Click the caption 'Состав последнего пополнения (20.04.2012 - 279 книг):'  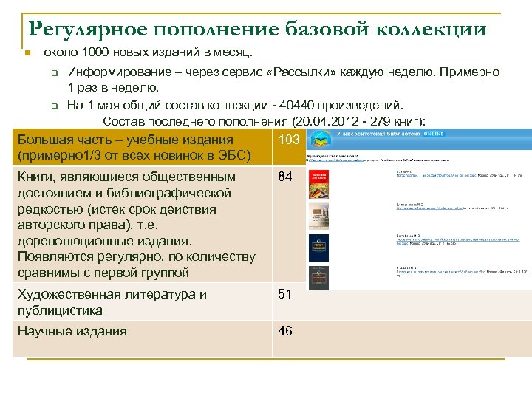[x=264, y=121]
